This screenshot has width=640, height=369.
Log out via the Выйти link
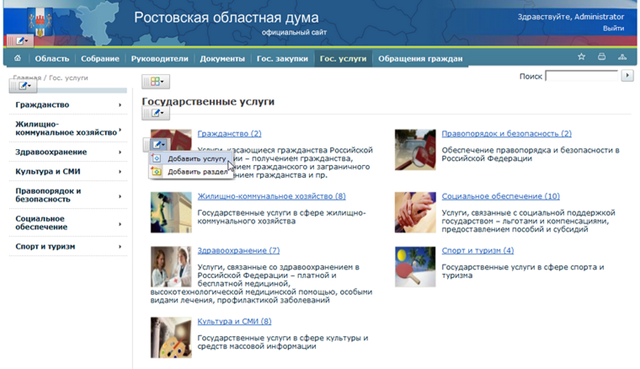(x=613, y=28)
